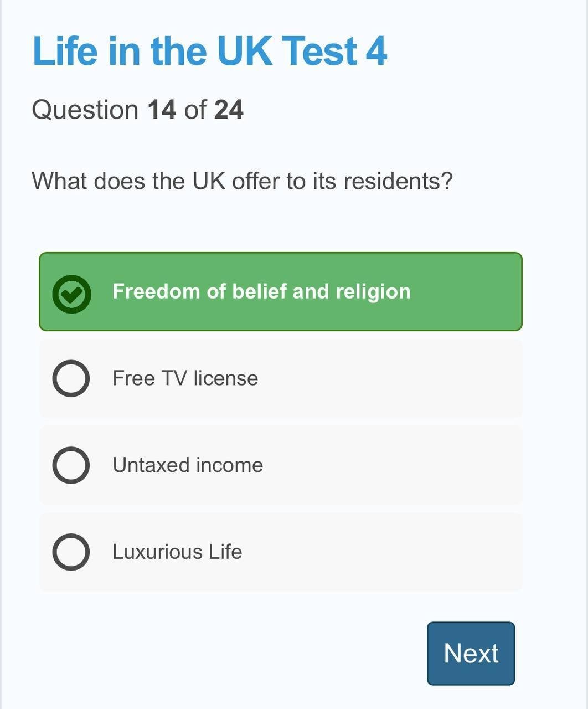Click the word 'Question' in the progress line
The height and width of the screenshot is (709, 588).
pyautogui.click(x=85, y=110)
